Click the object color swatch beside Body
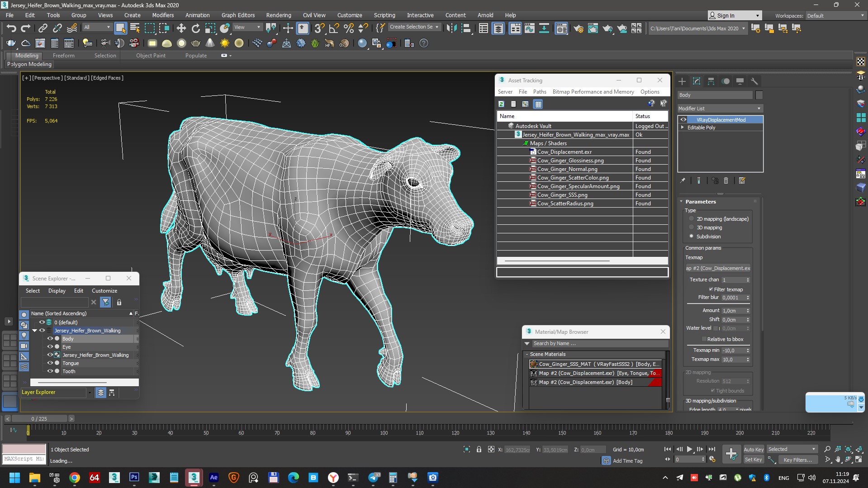 759,95
